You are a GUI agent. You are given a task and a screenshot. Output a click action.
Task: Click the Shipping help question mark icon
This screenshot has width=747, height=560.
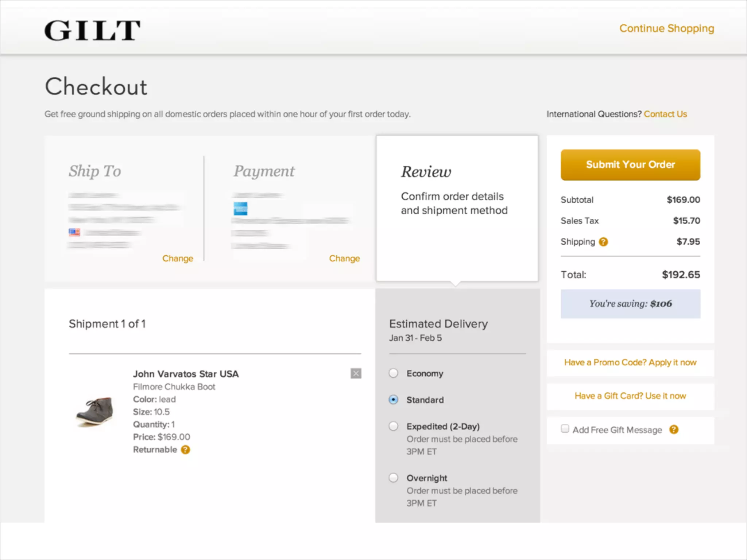603,242
